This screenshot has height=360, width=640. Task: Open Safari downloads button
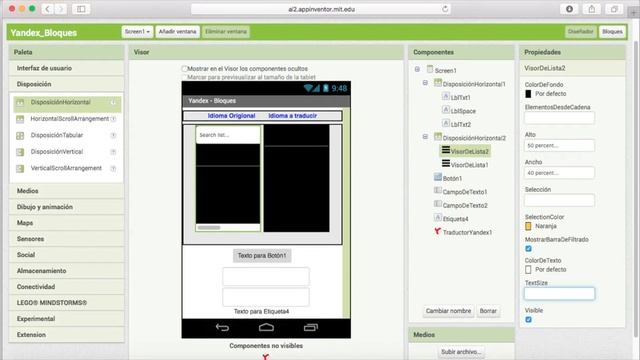pyautogui.click(x=569, y=9)
